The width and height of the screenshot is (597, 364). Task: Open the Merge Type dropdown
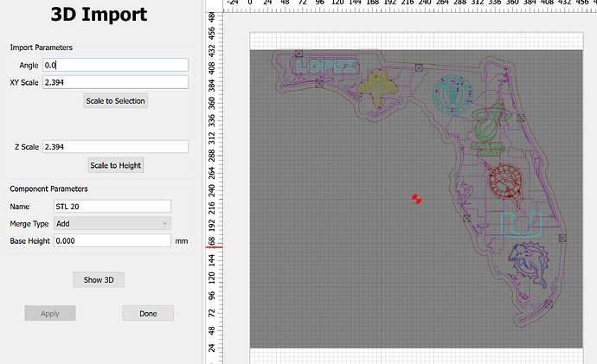[112, 223]
